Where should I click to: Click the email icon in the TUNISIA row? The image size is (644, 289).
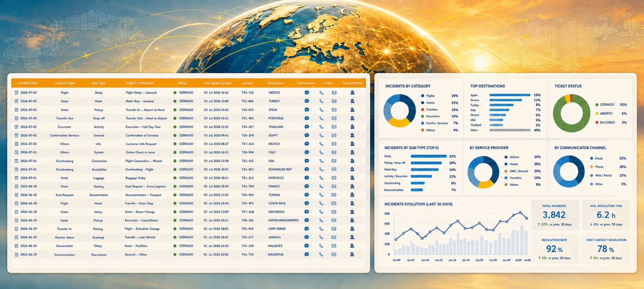tap(334, 195)
